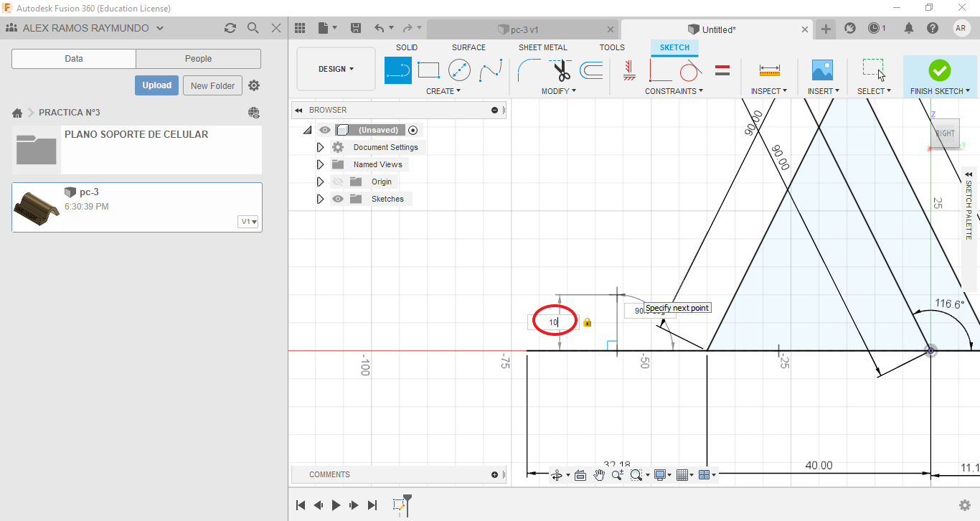Open the INSERT dropdown menu
This screenshot has height=521, width=980.
822,91
